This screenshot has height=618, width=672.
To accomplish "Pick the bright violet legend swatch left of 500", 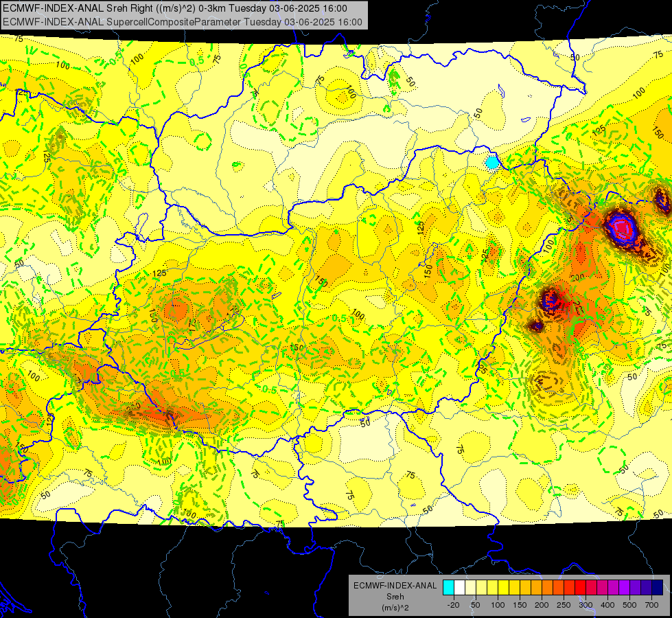I will point(625,587).
